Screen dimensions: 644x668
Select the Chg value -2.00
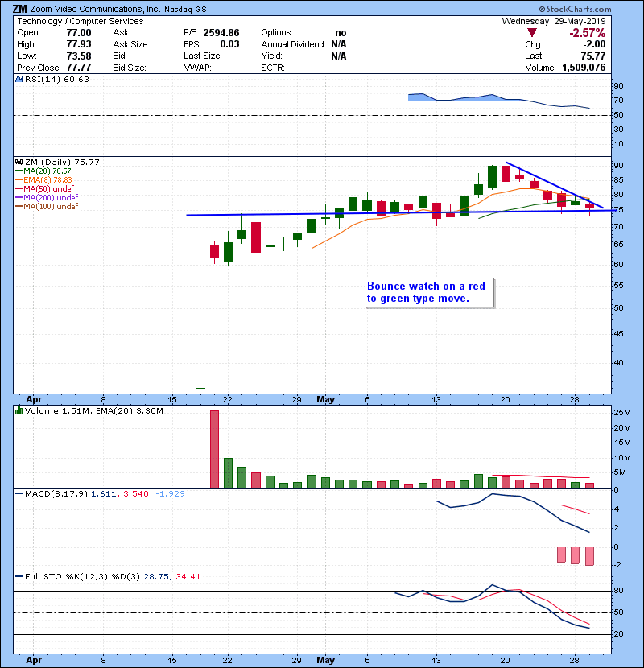click(x=594, y=44)
